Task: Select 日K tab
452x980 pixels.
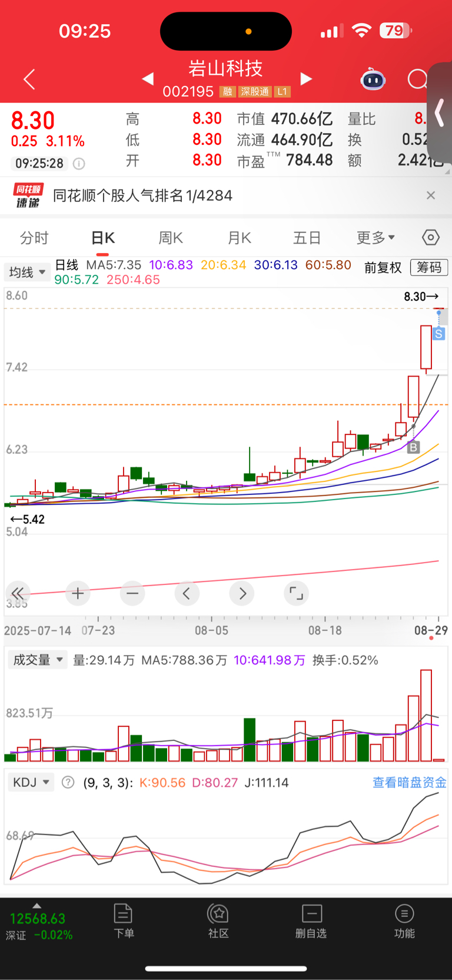Action: tap(103, 238)
